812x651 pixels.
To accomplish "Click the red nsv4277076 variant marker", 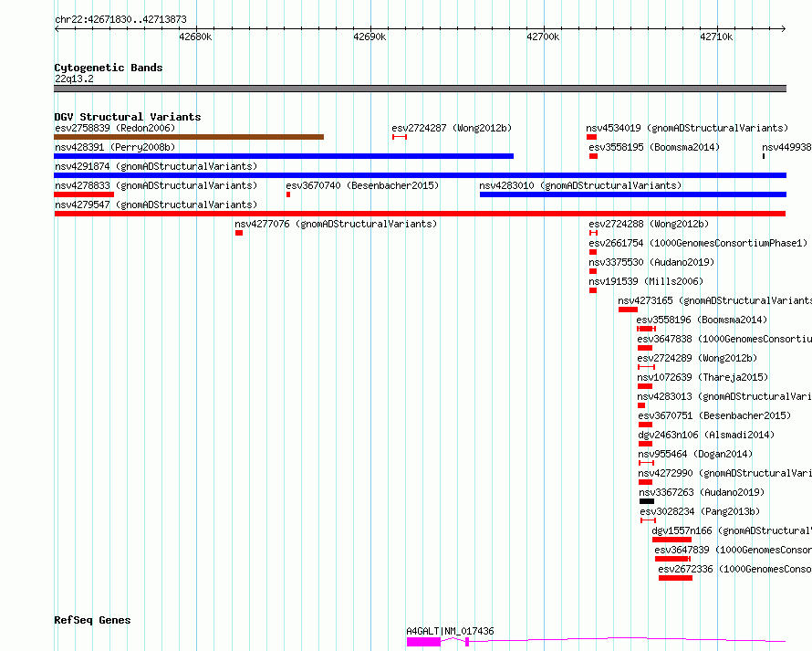I will coord(239,233).
